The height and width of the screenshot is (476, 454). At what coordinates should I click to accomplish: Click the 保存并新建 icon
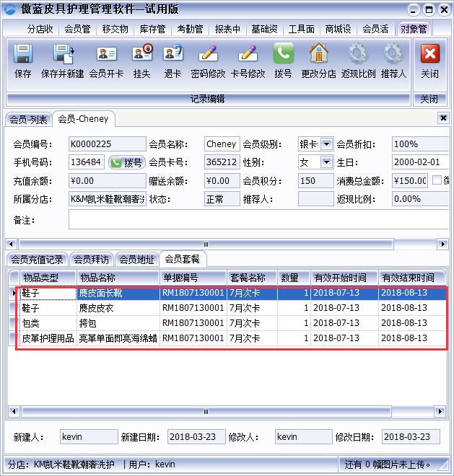[x=63, y=55]
